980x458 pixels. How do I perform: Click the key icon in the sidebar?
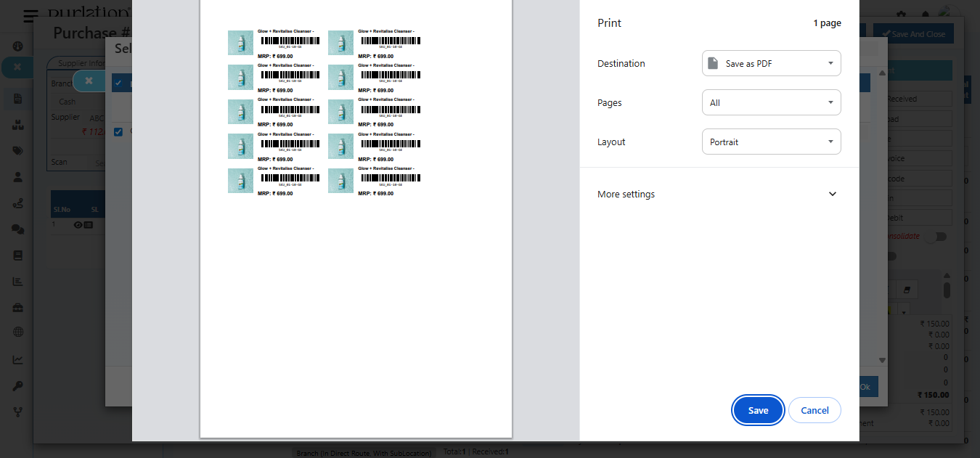coord(17,385)
